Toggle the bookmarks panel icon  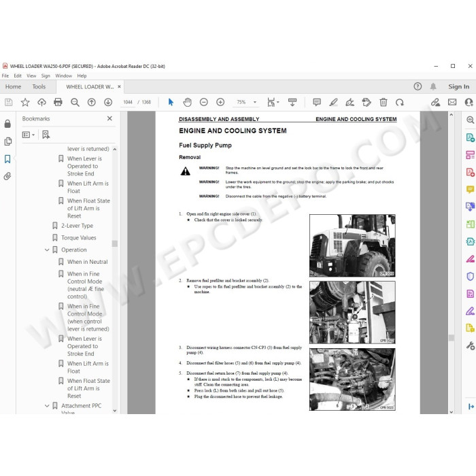tap(7, 159)
